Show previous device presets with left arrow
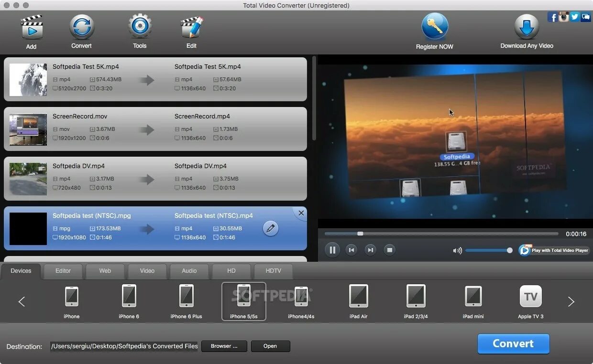 pyautogui.click(x=22, y=301)
